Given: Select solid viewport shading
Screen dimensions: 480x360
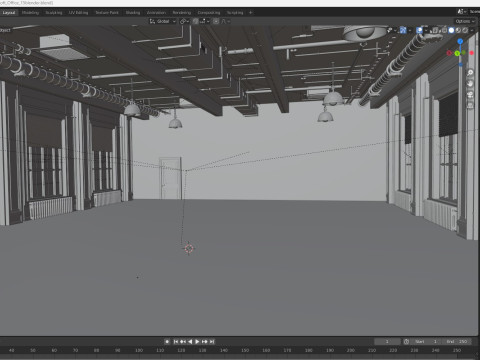Looking at the screenshot, I should pyautogui.click(x=451, y=30).
